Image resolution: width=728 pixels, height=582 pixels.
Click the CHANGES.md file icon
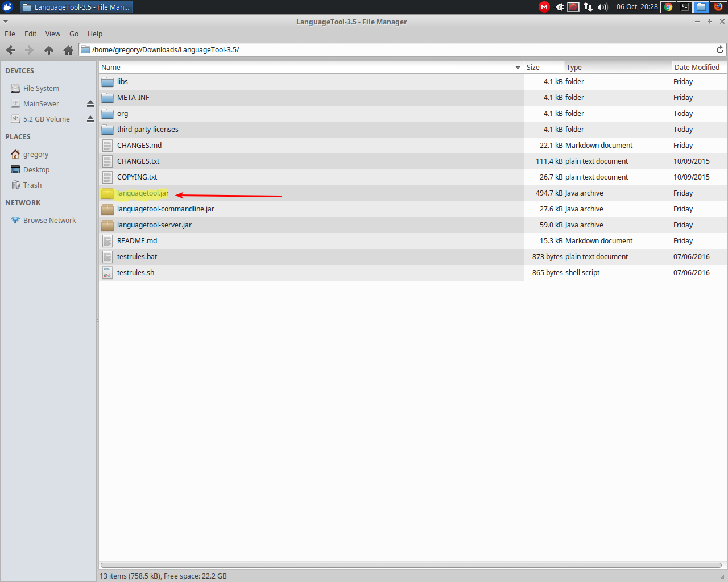[x=107, y=145]
